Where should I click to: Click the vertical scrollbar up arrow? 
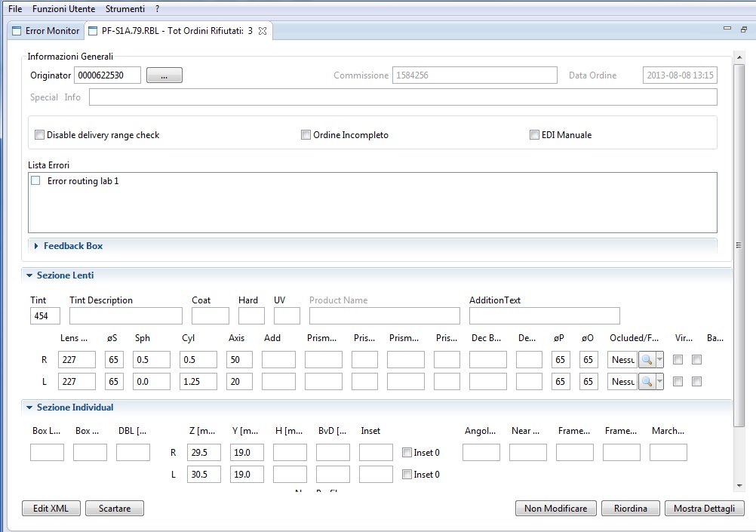tap(739, 57)
